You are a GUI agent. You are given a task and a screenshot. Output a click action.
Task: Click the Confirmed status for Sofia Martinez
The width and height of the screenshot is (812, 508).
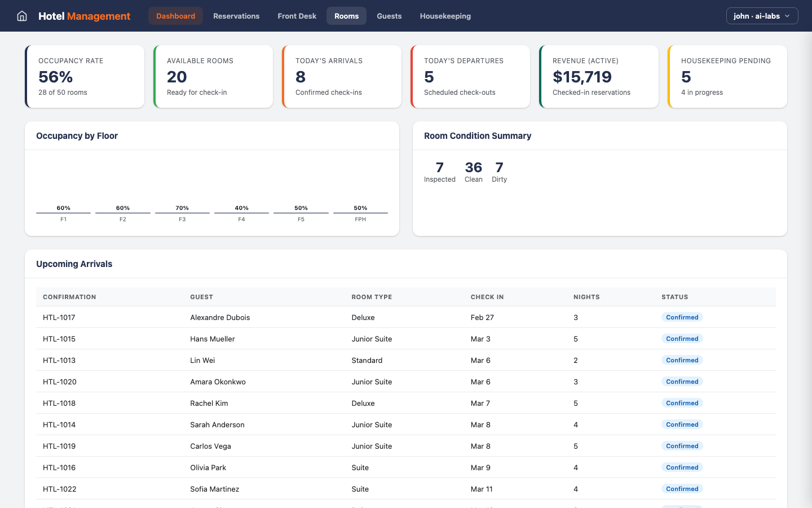pyautogui.click(x=682, y=489)
